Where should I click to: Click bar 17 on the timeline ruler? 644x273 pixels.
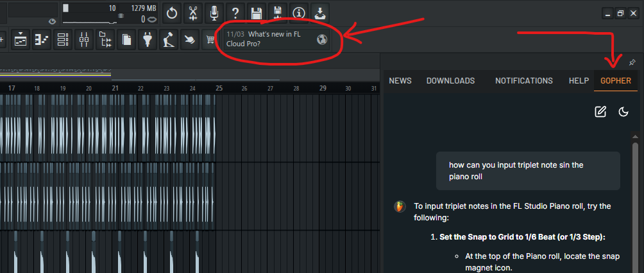point(12,88)
